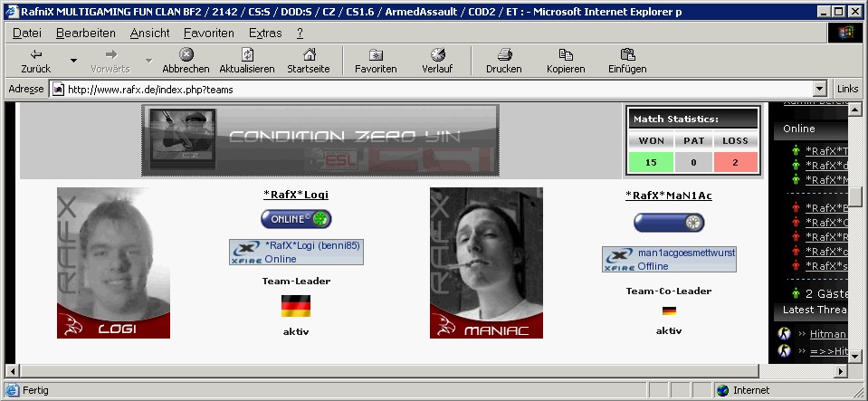
Task: Click the red LOSS cell showing 2
Action: tap(735, 162)
